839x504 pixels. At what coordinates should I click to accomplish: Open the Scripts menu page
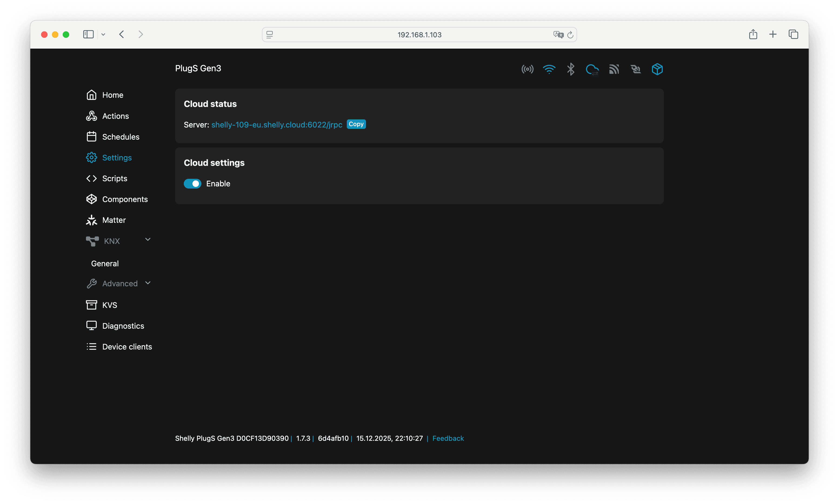(115, 179)
